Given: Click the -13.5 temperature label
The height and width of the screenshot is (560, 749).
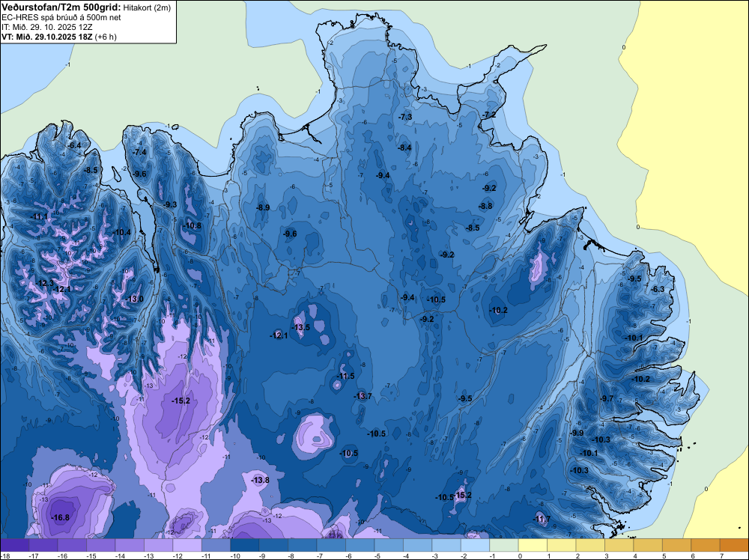Looking at the screenshot, I should pos(300,327).
